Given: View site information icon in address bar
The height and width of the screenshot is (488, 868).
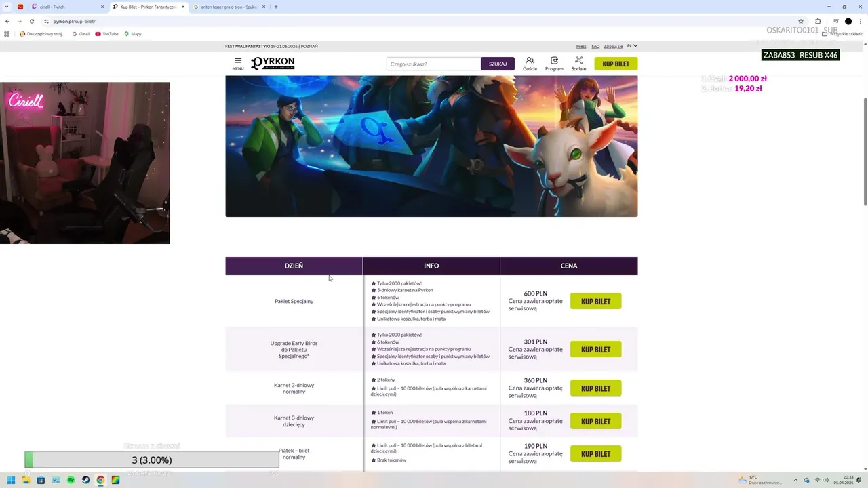Looking at the screenshot, I should (46, 21).
